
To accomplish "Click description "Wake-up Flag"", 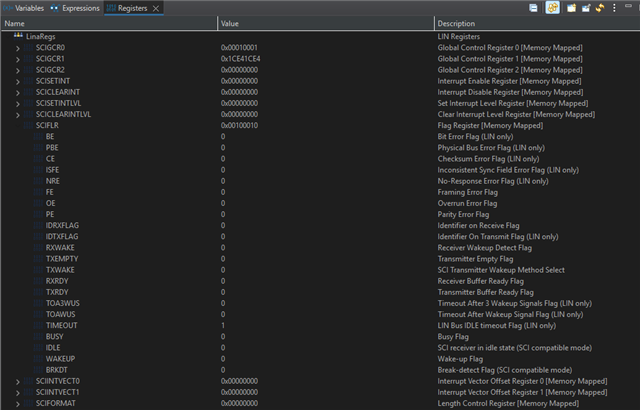I will click(460, 359).
